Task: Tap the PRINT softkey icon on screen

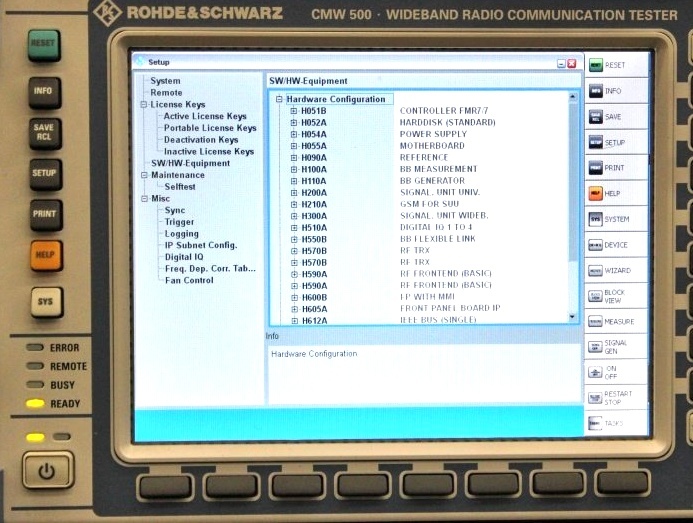Action: [x=596, y=168]
